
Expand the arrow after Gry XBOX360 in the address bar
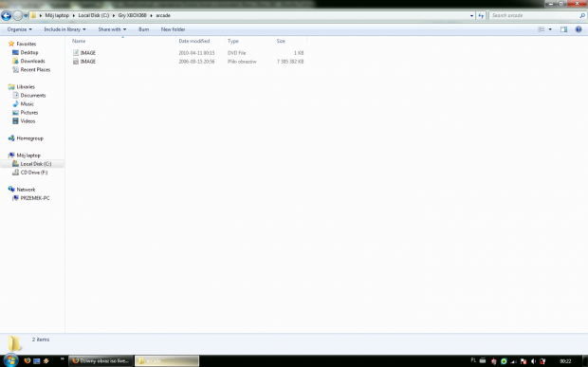point(152,15)
